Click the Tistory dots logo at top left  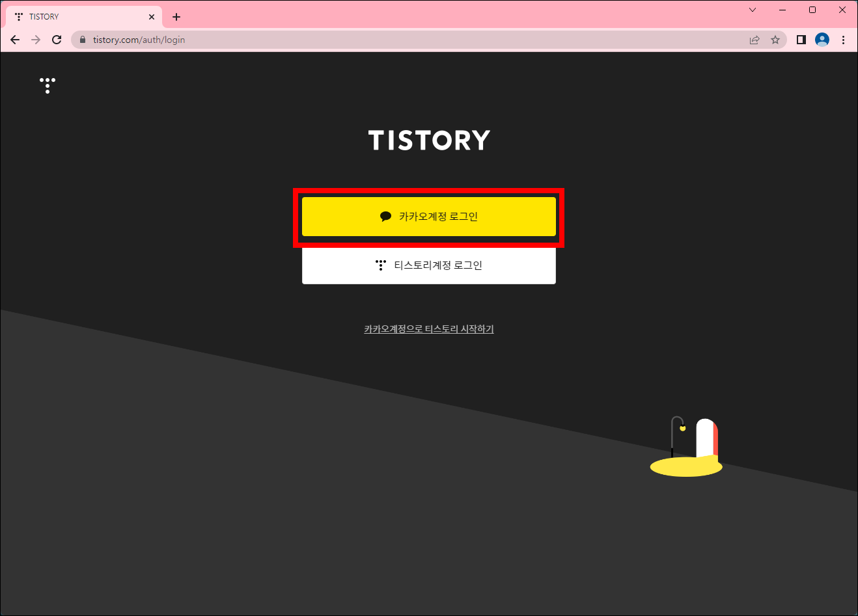pos(48,86)
